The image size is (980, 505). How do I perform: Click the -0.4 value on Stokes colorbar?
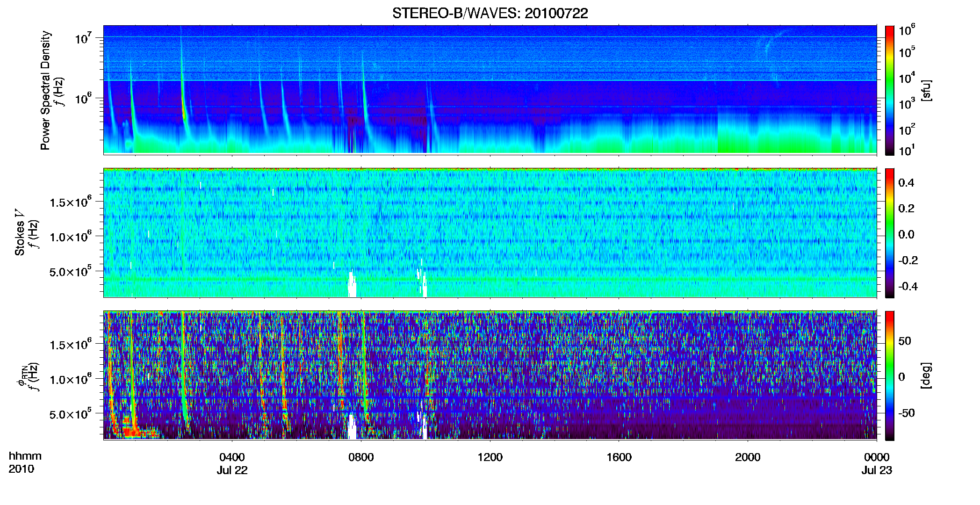908,287
